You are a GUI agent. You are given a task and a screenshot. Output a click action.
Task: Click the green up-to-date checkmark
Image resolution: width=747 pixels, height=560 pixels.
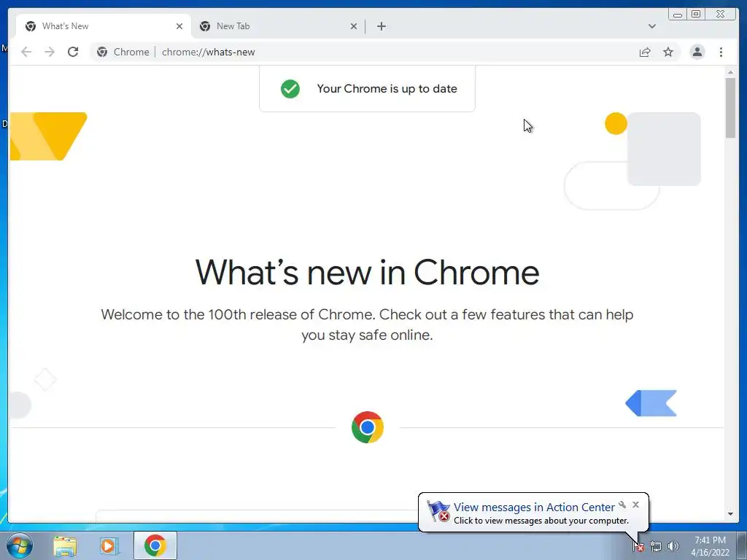290,88
